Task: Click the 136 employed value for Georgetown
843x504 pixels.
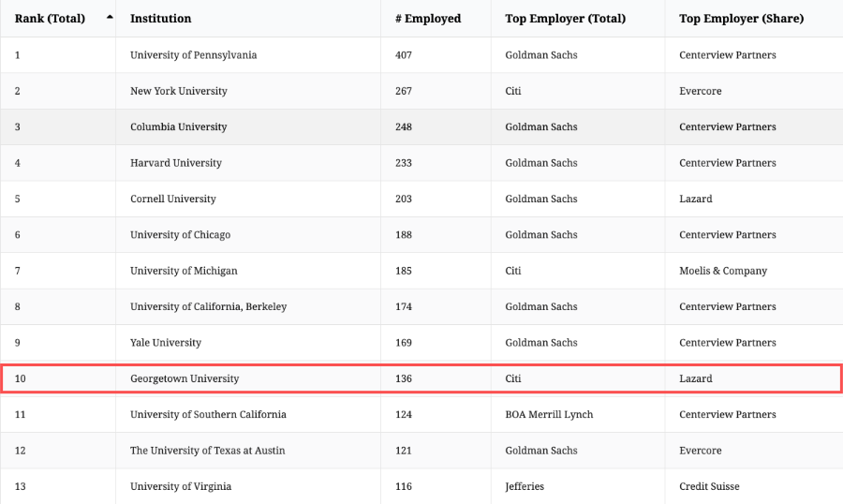Action: (403, 378)
